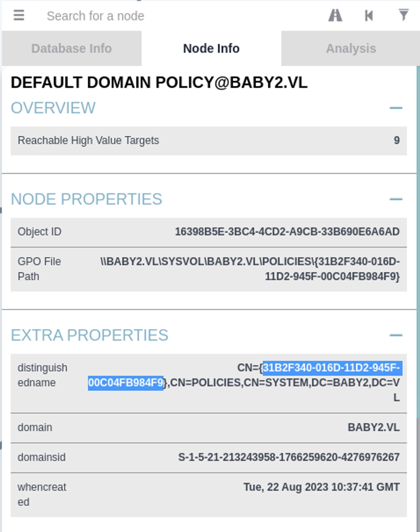The height and width of the screenshot is (532, 420).
Task: Click the vertical scrollbar on right edge
Action: (418, 241)
